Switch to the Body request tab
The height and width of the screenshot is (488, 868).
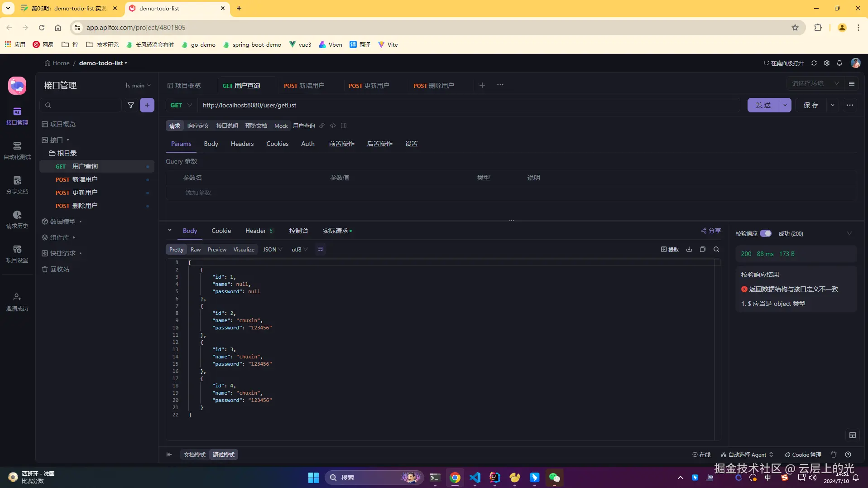coord(211,144)
